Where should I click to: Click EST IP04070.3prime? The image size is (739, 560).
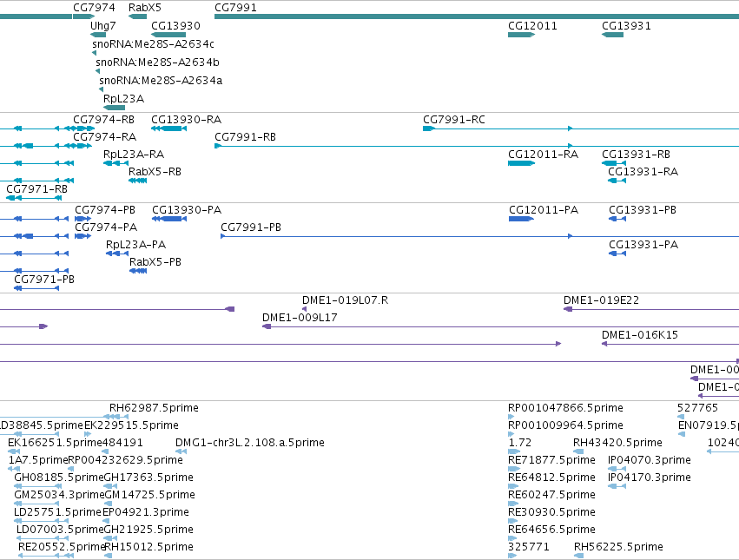pos(650,459)
